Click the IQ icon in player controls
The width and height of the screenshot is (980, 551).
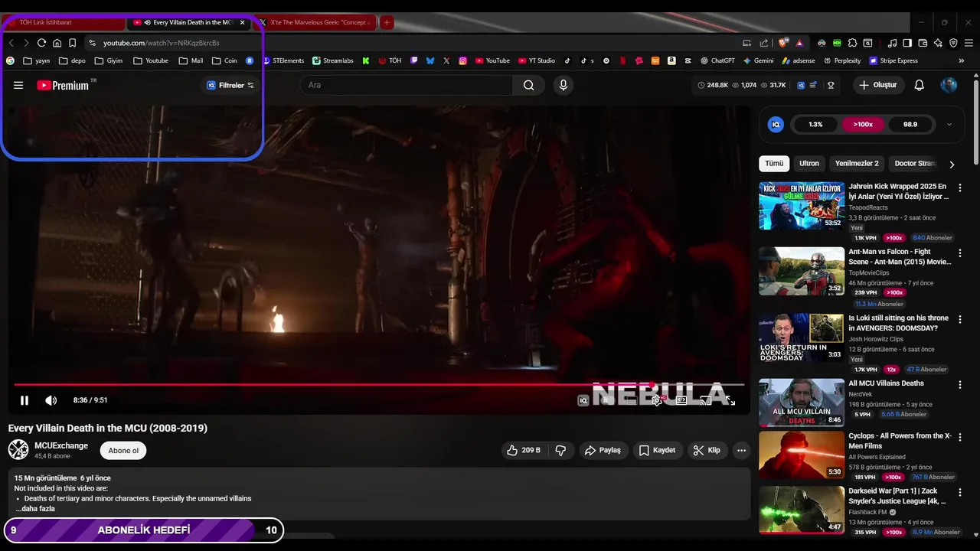click(583, 400)
